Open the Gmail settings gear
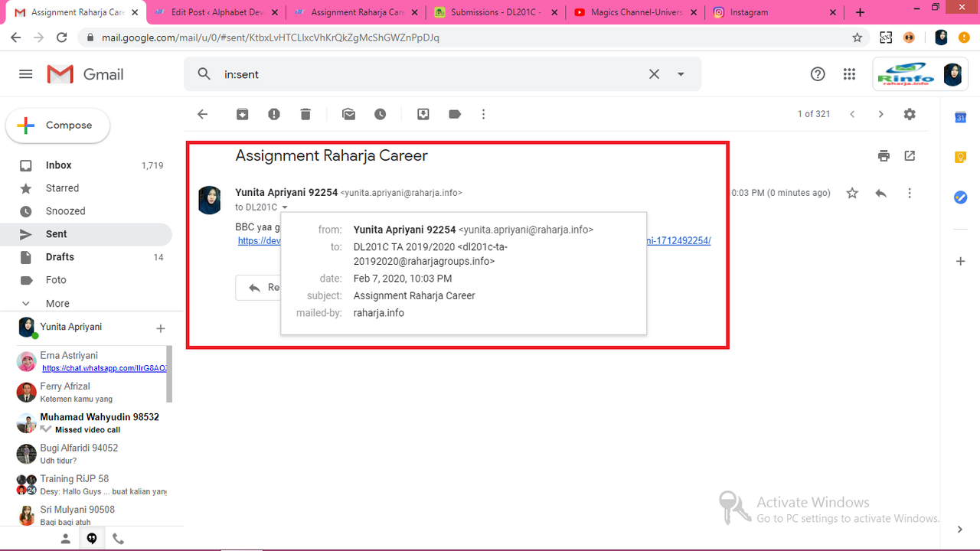980x551 pixels. [910, 114]
